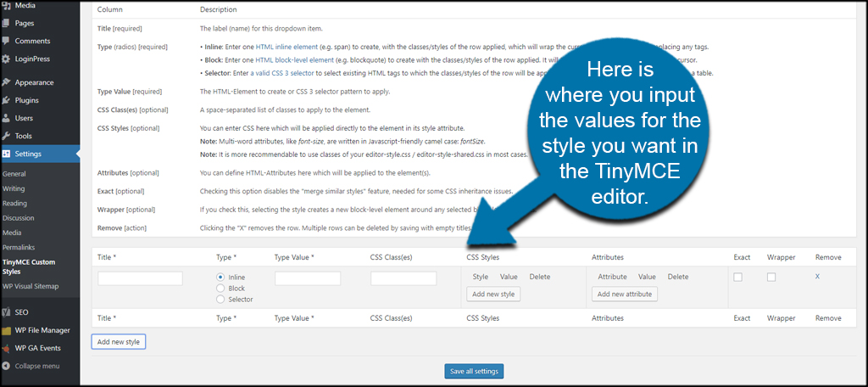Click the WP GA Events icon
868x387 pixels.
(x=6, y=348)
